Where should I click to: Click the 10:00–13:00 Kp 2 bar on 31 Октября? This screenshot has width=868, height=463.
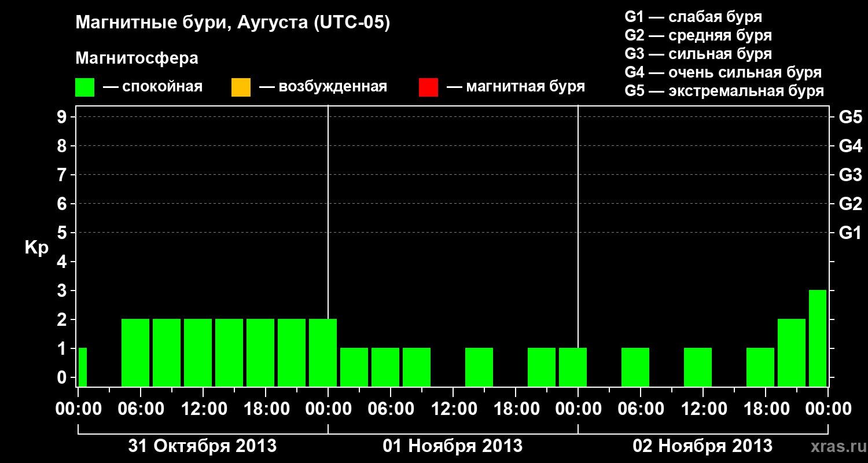198,352
